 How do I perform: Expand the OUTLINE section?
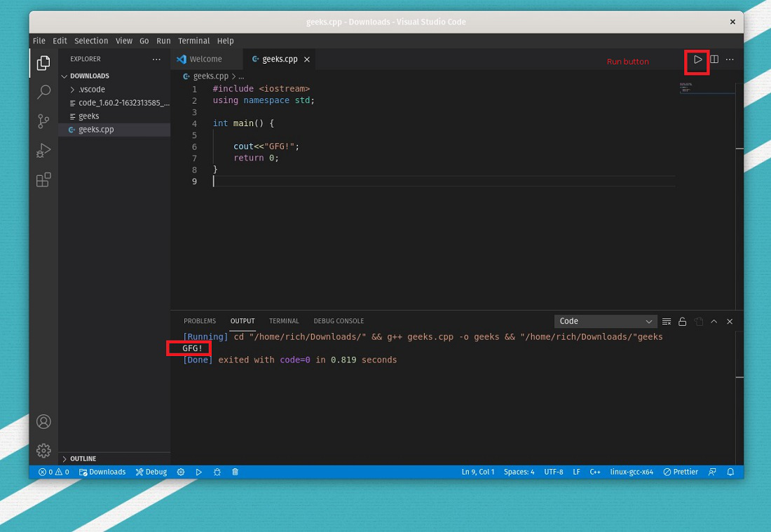tap(114, 458)
